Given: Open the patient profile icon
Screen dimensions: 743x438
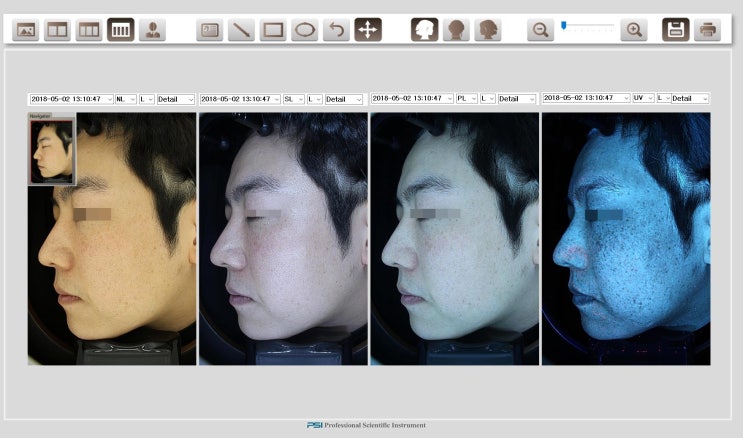Looking at the screenshot, I should (x=152, y=30).
